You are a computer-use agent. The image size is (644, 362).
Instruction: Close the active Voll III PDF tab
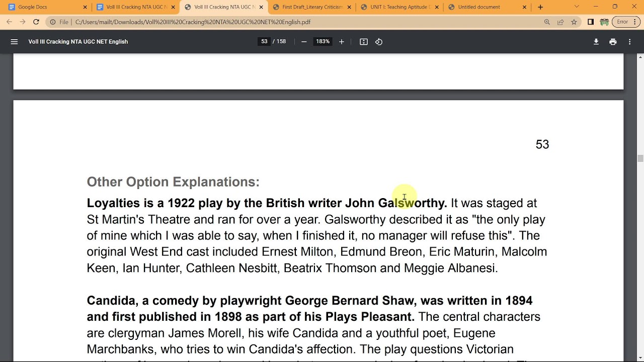pos(261,7)
